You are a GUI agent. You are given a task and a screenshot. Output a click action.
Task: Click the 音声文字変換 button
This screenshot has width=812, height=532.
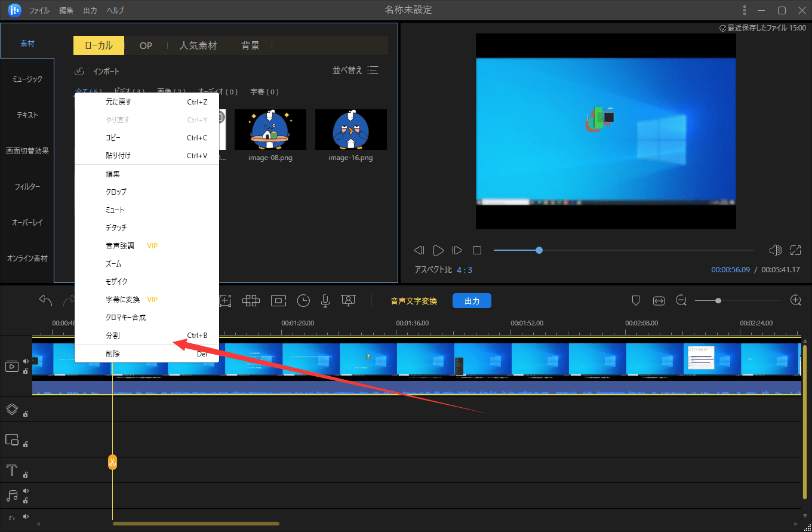[x=414, y=301]
